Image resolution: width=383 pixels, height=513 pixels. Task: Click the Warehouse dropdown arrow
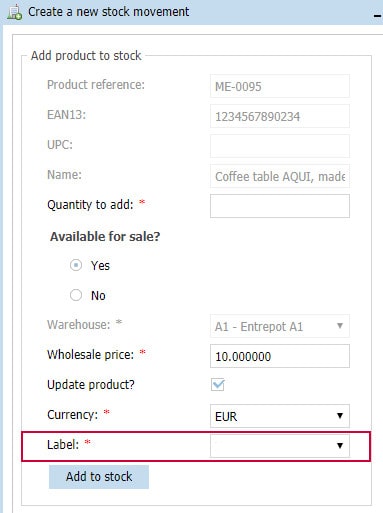click(340, 326)
